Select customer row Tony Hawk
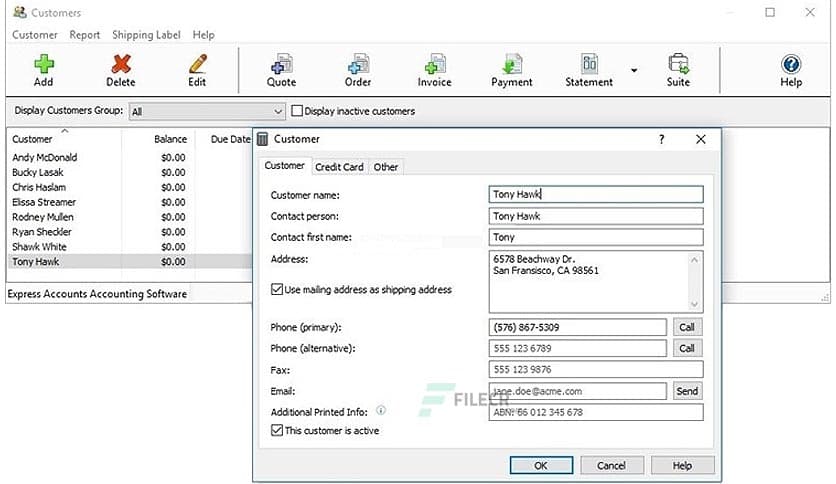The image size is (836, 484). click(x=130, y=262)
